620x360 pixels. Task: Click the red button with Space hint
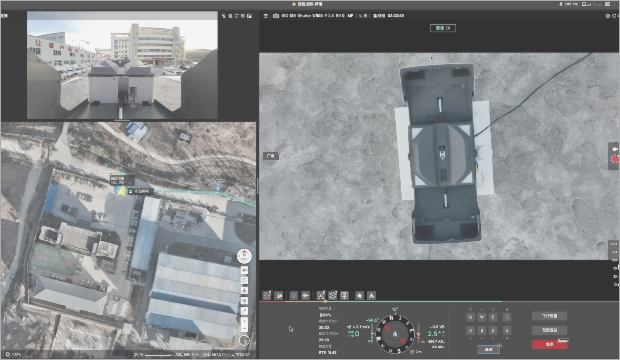pyautogui.click(x=549, y=345)
